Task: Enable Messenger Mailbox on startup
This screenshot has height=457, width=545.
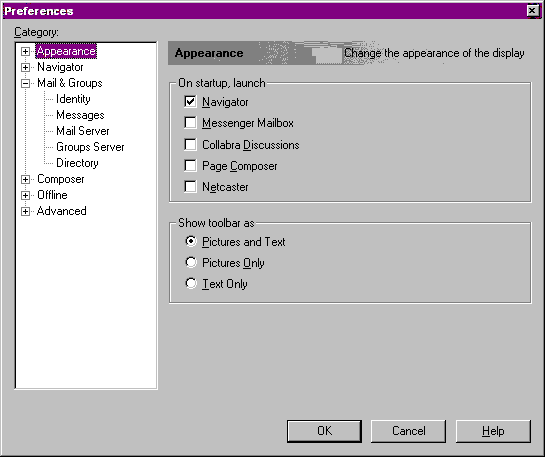Action: (x=190, y=123)
